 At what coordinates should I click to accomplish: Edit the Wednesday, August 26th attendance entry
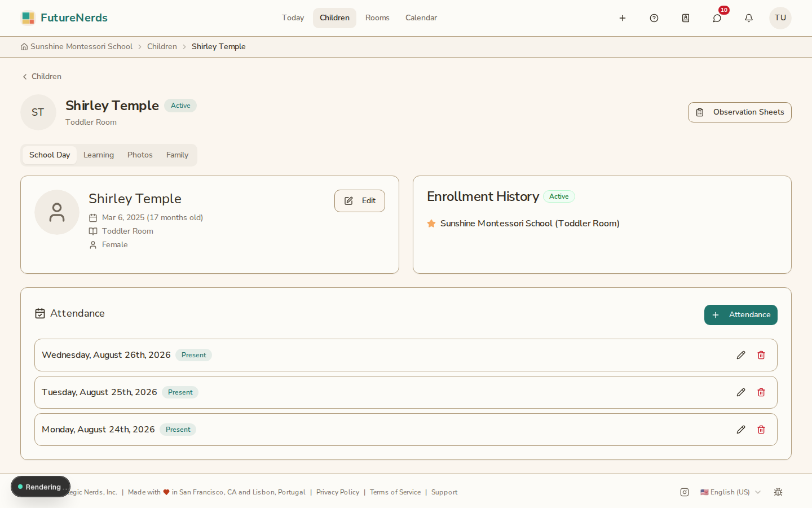pos(741,355)
